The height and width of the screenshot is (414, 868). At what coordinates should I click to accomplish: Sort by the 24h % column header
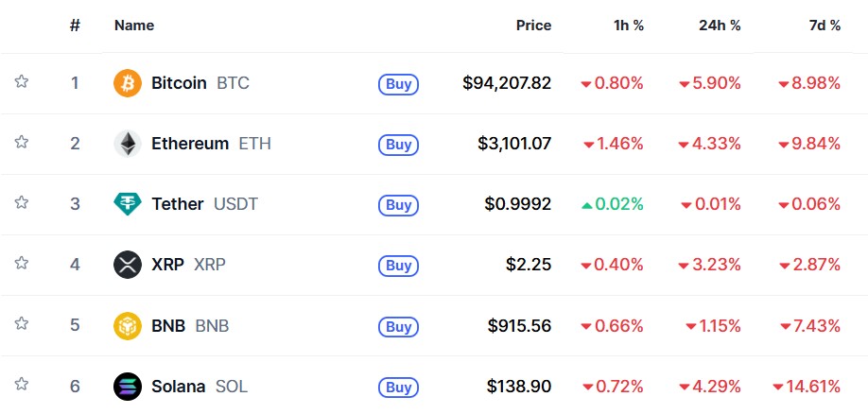tap(720, 26)
